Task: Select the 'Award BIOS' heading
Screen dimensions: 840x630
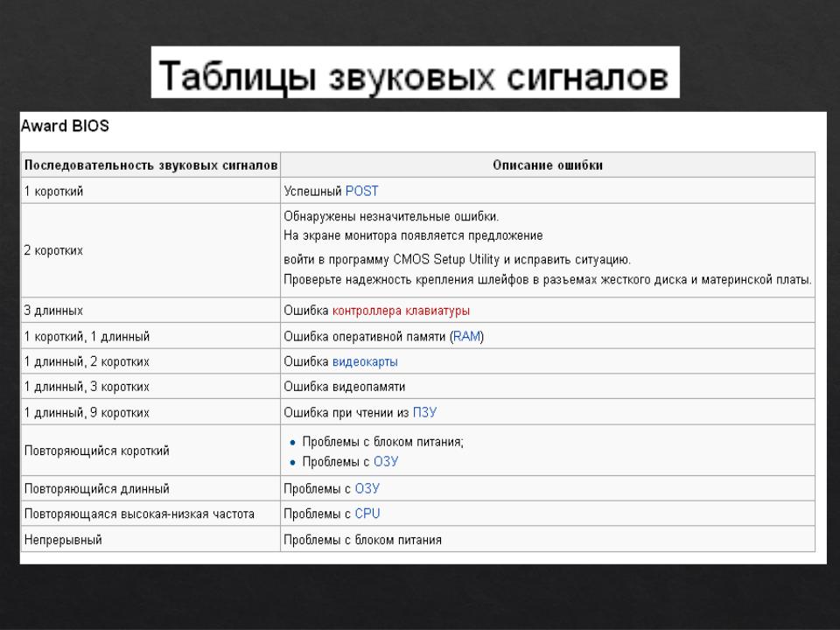Action: 65,126
